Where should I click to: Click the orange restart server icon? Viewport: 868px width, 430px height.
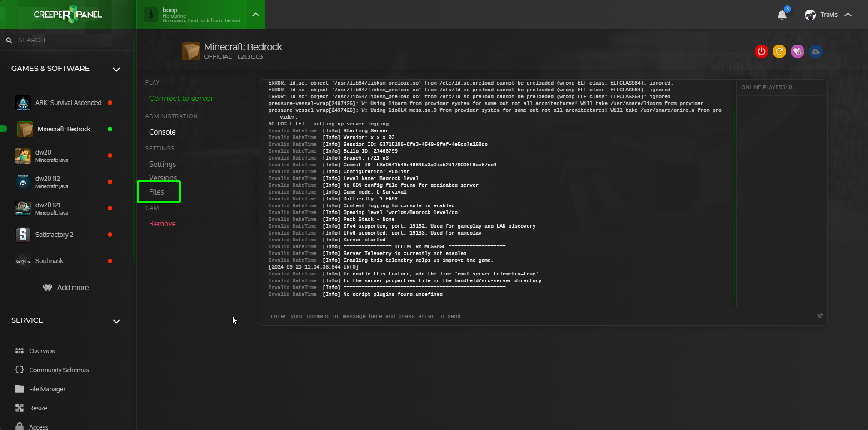[779, 51]
